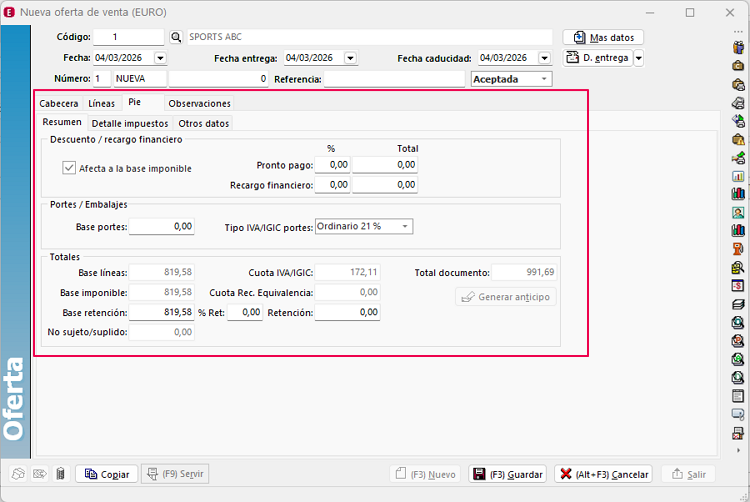This screenshot has width=750, height=502.
Task: Click the SPORTS ABC customer name field
Action: click(369, 37)
